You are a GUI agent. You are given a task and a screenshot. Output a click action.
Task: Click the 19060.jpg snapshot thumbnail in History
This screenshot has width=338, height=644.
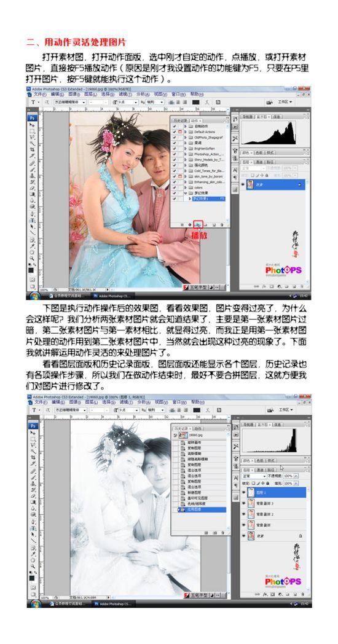184,435
